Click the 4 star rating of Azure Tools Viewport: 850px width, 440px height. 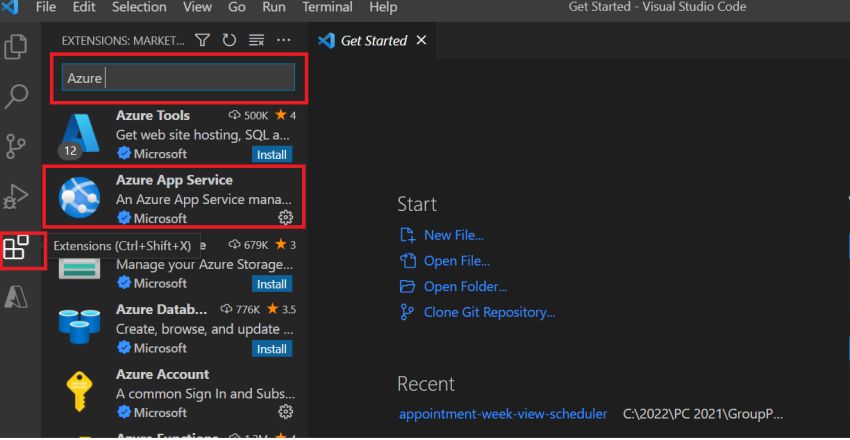click(286, 115)
